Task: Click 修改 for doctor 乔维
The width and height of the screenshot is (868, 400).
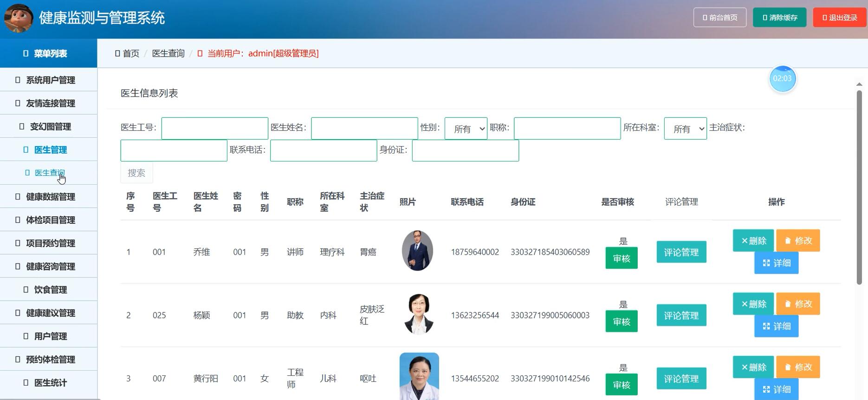Action: coord(798,240)
